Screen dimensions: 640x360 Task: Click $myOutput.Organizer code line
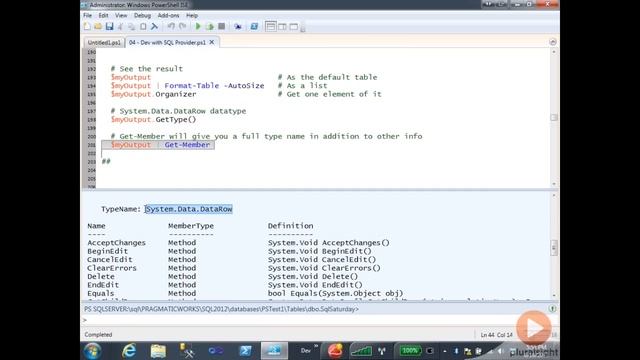click(x=153, y=94)
